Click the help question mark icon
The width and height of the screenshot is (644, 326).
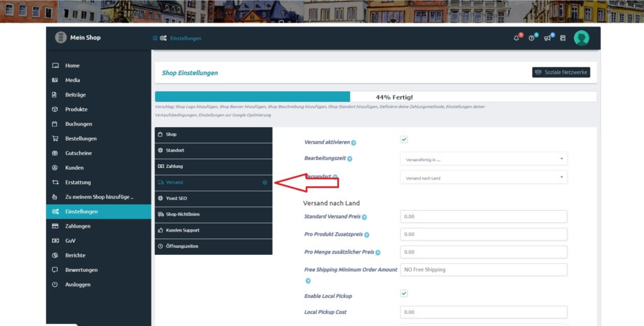pos(531,38)
